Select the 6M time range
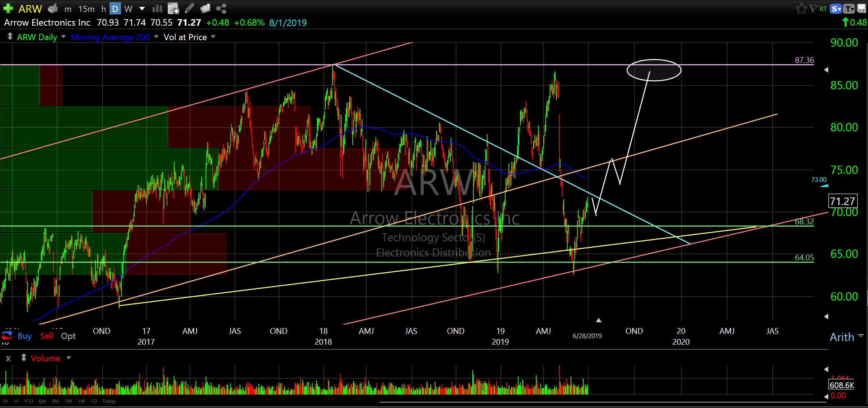The image size is (868, 408). (42, 401)
